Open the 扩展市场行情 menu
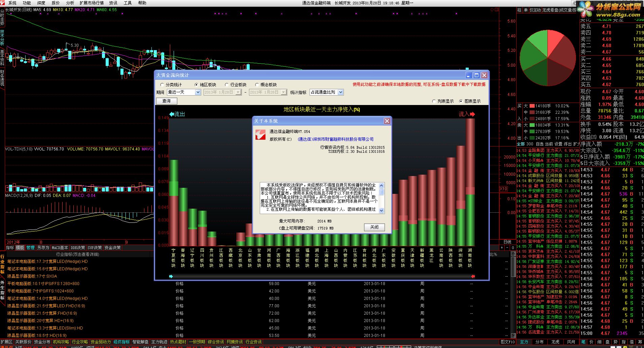 (x=92, y=3)
